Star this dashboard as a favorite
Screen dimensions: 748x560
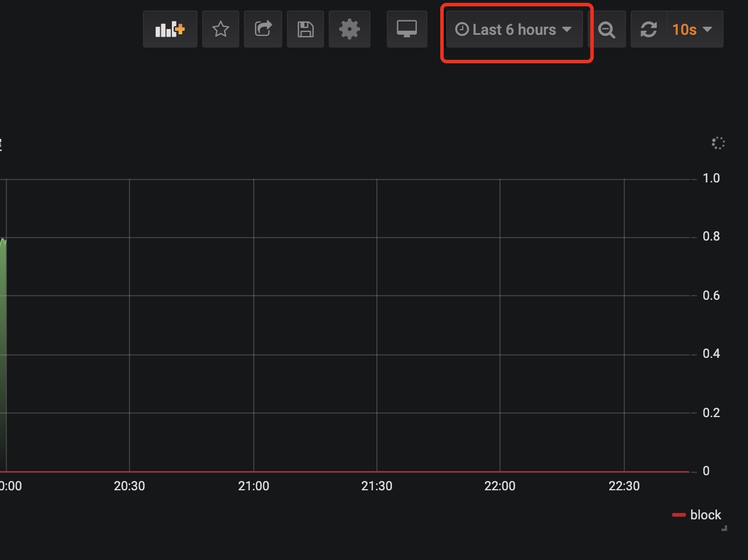[x=220, y=29]
